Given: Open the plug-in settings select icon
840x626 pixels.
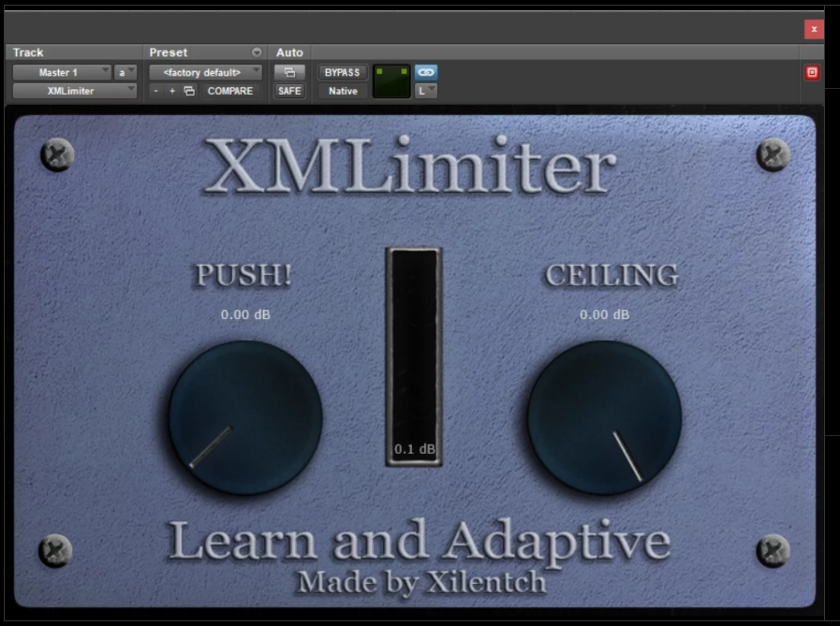Looking at the screenshot, I should tap(189, 91).
